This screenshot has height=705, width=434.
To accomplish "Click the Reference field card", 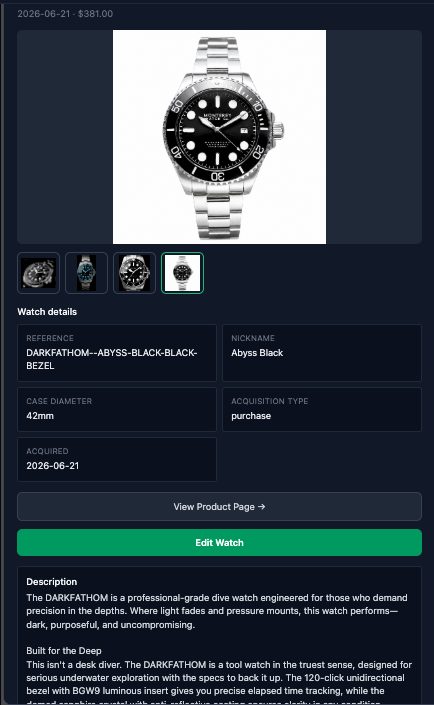I will point(117,353).
